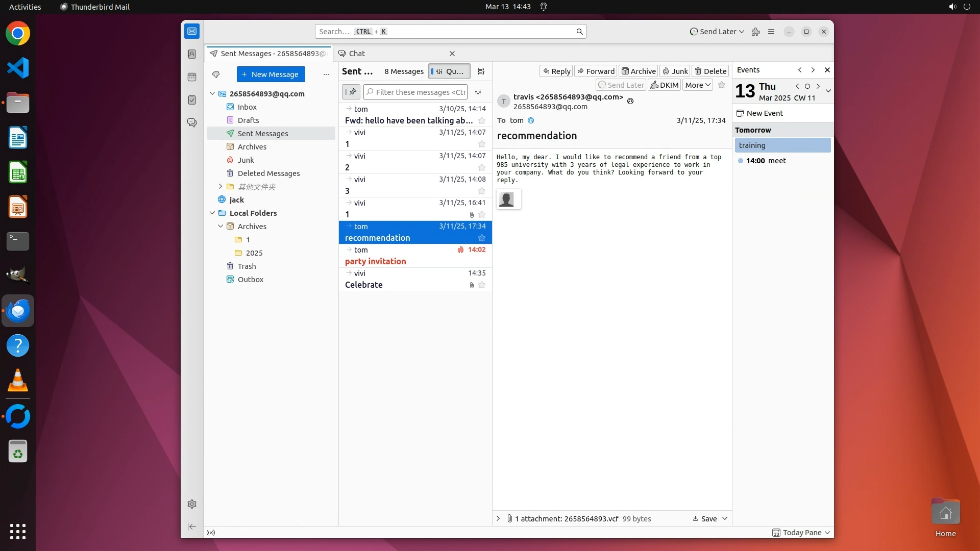Open the More actions dropdown
Screen dimensions: 980x551
(x=697, y=85)
